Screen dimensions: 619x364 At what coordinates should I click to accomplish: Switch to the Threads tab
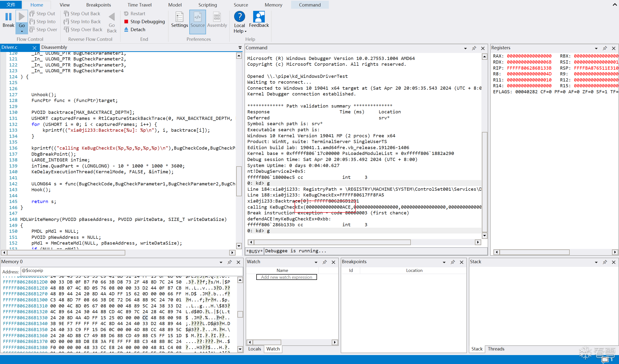point(496,349)
